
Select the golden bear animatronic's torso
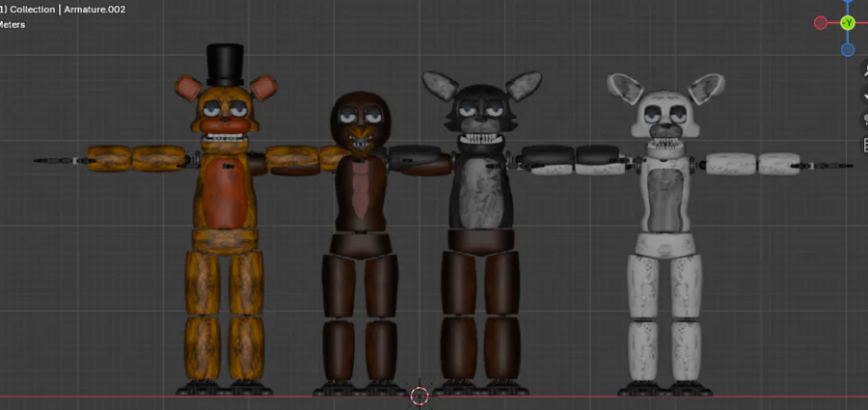click(x=224, y=192)
